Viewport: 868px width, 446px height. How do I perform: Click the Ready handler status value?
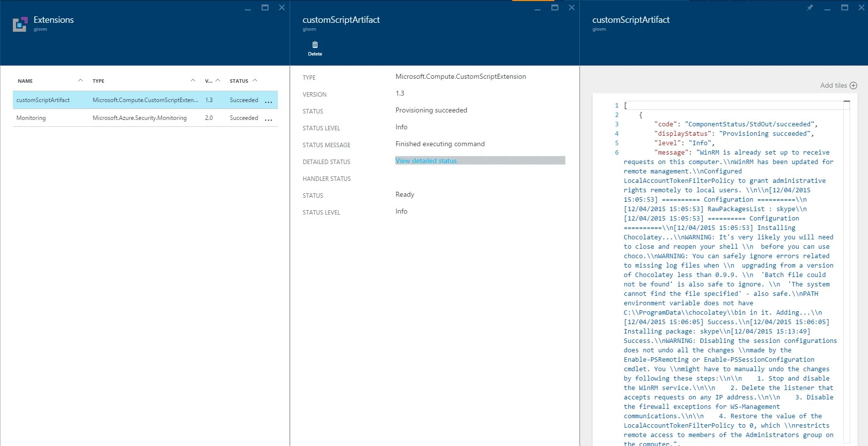pos(405,194)
